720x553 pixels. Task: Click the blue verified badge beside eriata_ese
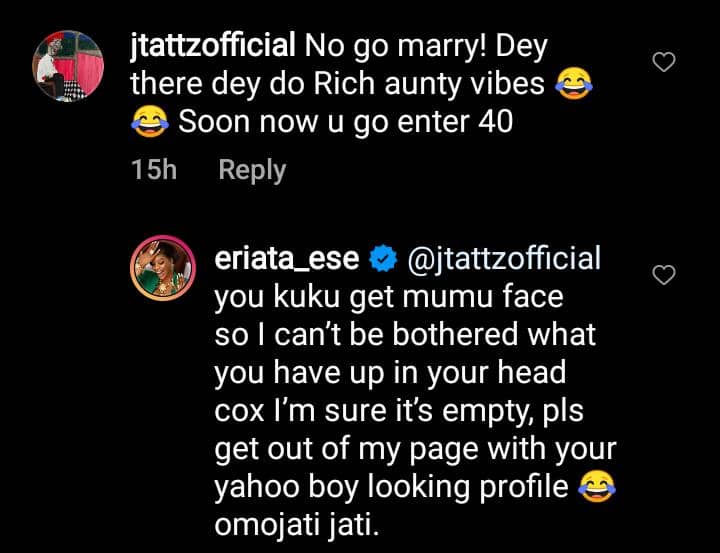pyautogui.click(x=382, y=261)
